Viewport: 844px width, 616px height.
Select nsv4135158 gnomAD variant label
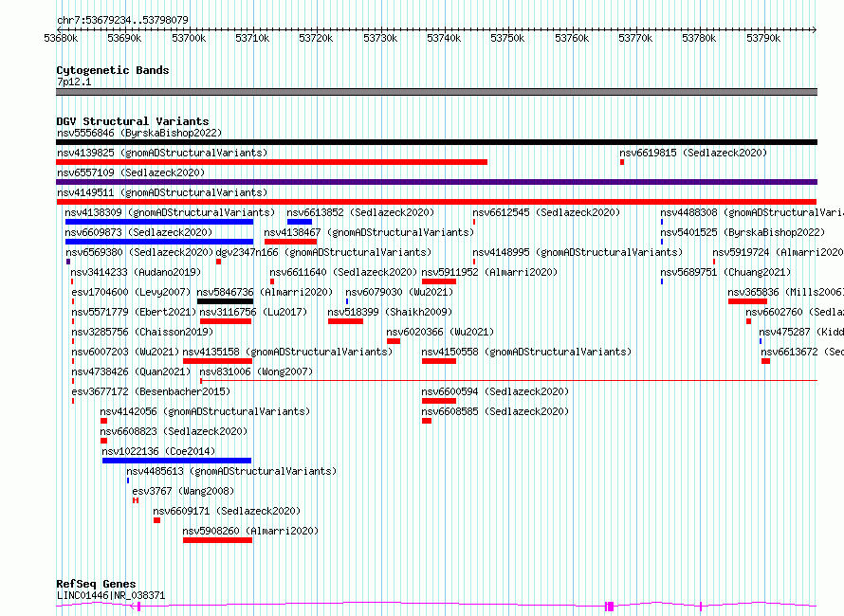point(287,352)
